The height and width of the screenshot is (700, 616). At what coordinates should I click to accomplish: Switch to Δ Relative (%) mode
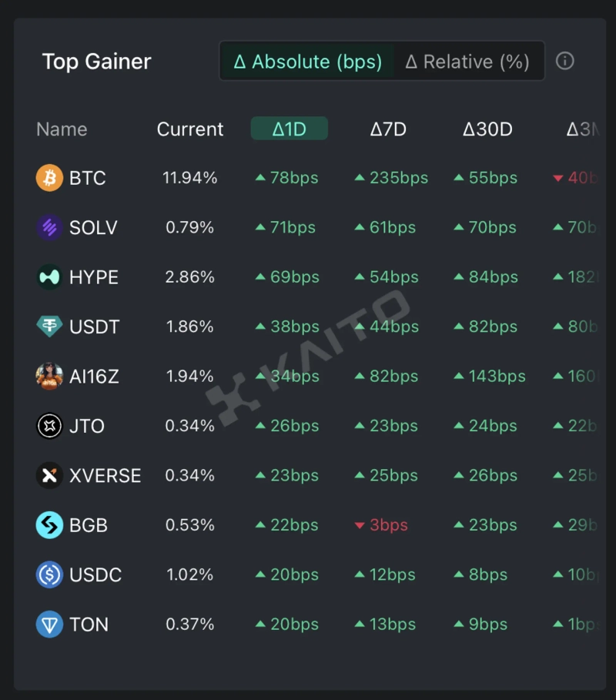(x=467, y=62)
